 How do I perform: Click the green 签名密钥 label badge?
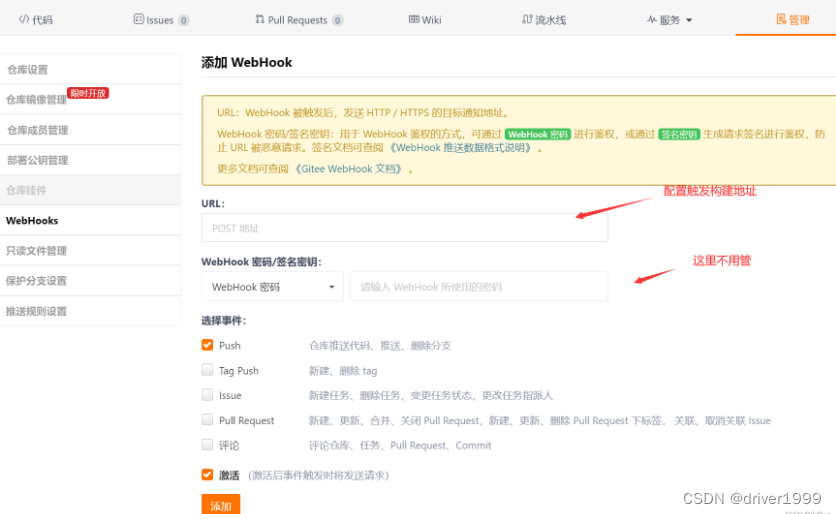click(679, 134)
